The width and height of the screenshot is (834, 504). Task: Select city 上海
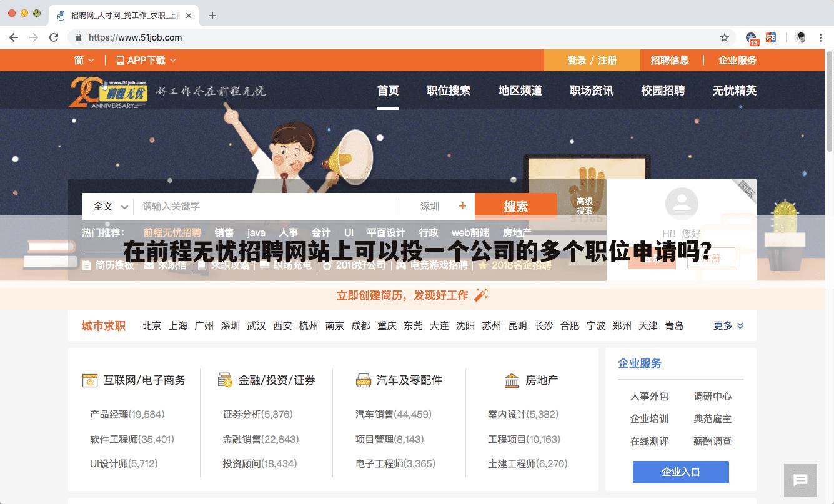tap(178, 325)
